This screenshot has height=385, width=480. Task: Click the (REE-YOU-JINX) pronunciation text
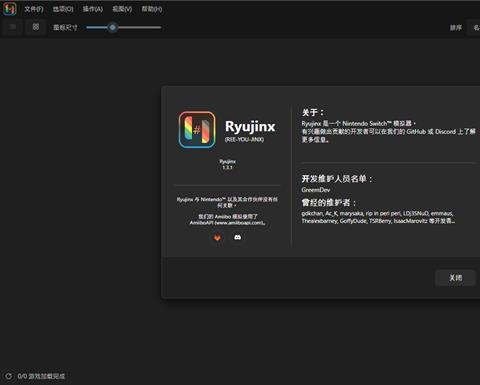[244, 139]
